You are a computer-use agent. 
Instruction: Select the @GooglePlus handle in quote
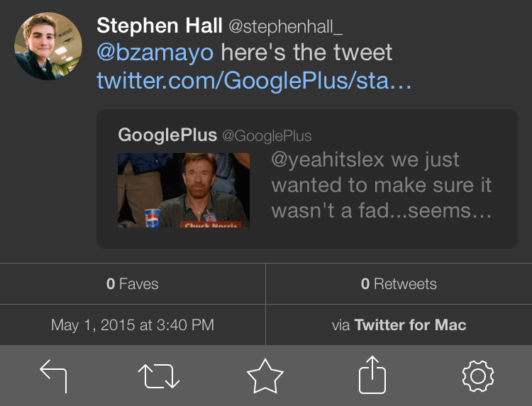[x=267, y=136]
